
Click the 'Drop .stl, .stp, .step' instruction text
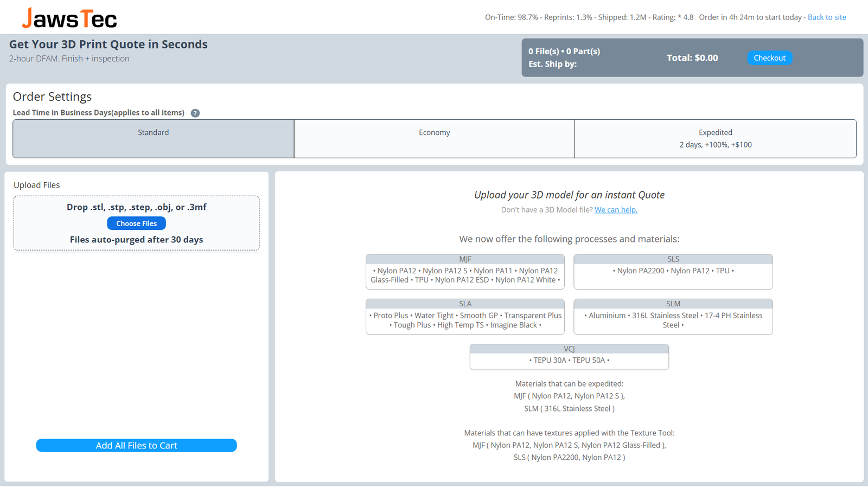coord(137,207)
